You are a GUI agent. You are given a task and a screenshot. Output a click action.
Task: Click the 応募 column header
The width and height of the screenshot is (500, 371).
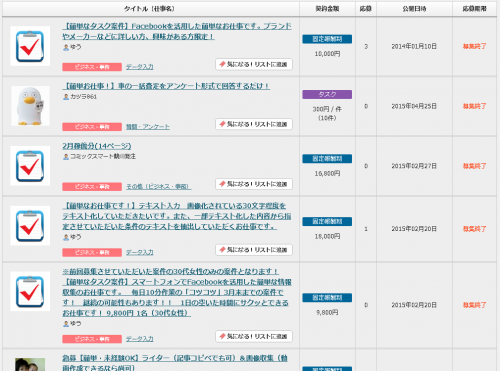(x=366, y=9)
